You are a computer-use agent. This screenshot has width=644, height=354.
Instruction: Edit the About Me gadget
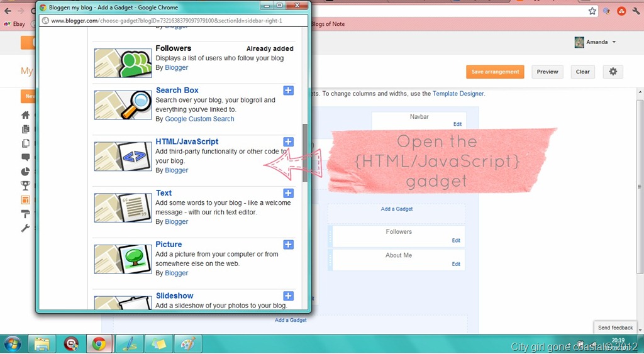(x=456, y=264)
